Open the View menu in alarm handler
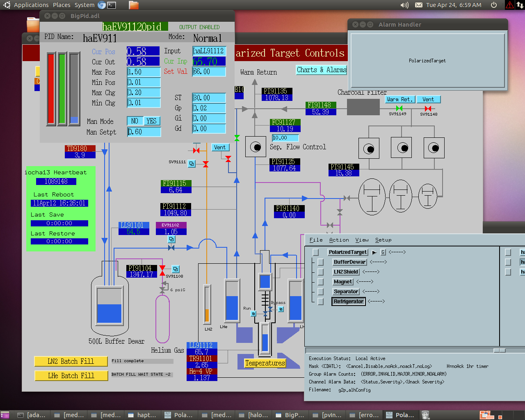525x420 pixels. 362,240
